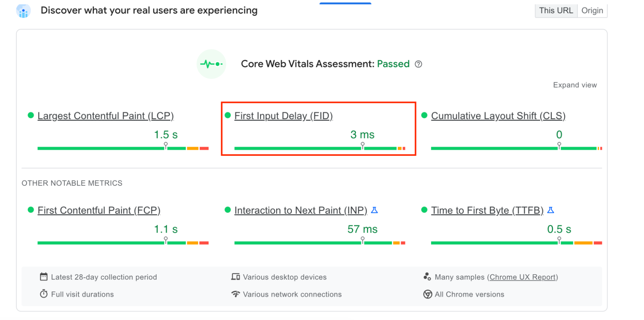
Task: Open Cumulative Layout Shift (CLS) link
Action: point(498,116)
